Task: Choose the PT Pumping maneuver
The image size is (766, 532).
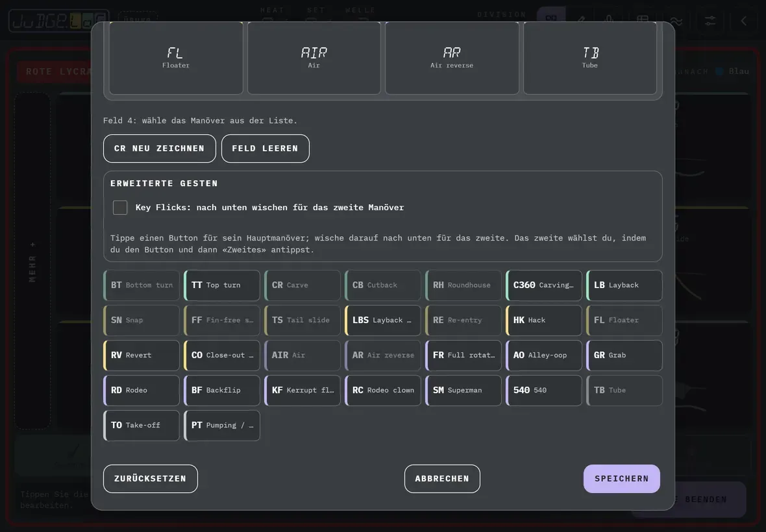Action: tap(222, 426)
